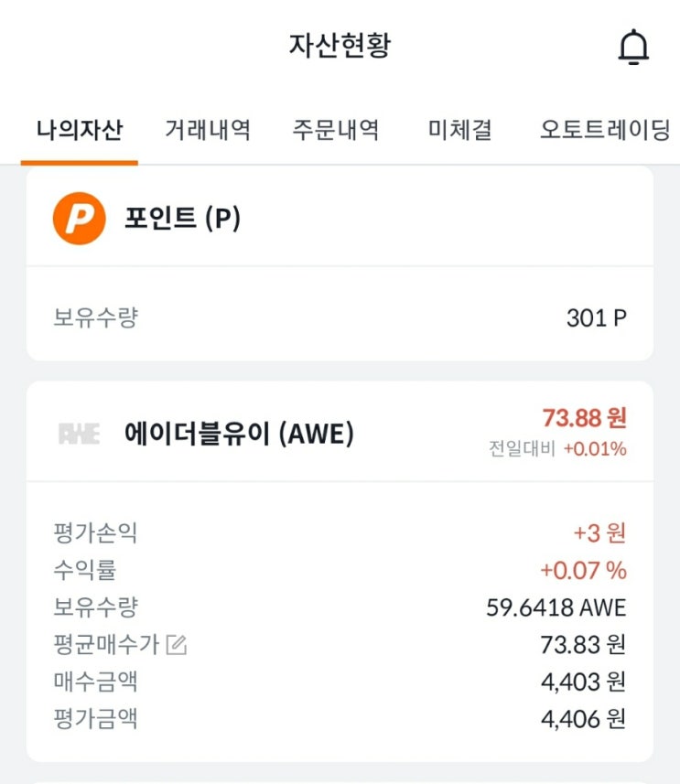
Task: Tap the 매수금액 4,403 원 value
Action: click(583, 682)
